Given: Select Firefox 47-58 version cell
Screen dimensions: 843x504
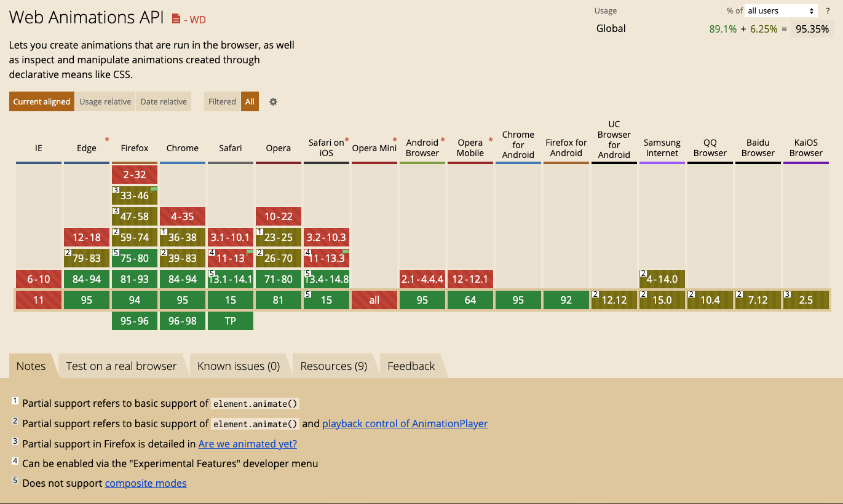Looking at the screenshot, I should pyautogui.click(x=135, y=216).
